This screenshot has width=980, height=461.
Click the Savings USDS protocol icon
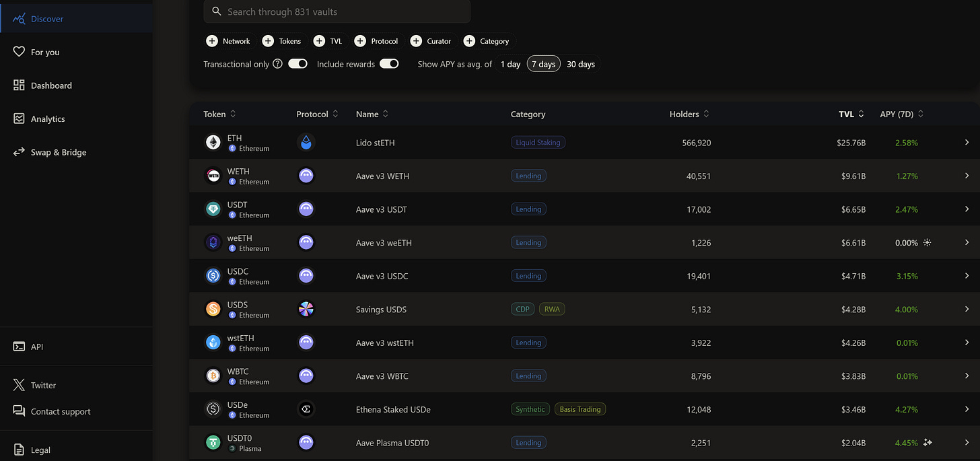(306, 309)
